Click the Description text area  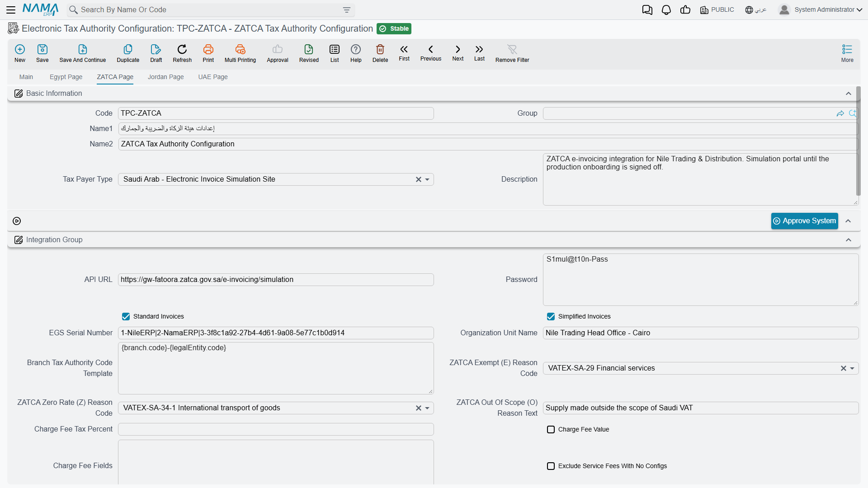pos(700,179)
